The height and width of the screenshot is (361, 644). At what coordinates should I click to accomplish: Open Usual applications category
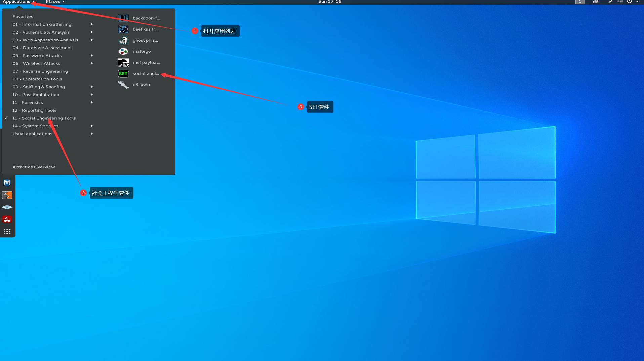point(32,134)
